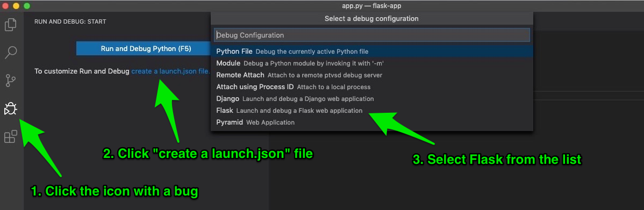This screenshot has width=644, height=210.
Task: Open the Run and Debug bug icon
Action: tap(10, 108)
